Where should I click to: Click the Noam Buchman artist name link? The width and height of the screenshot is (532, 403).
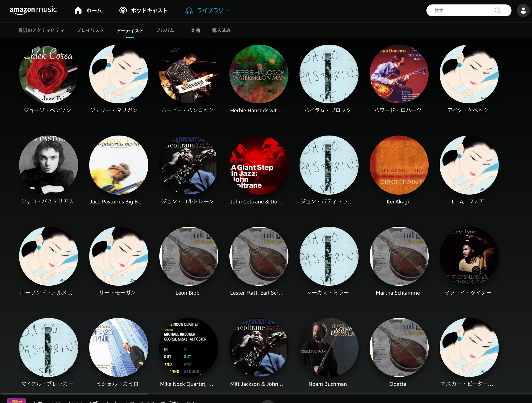(328, 384)
